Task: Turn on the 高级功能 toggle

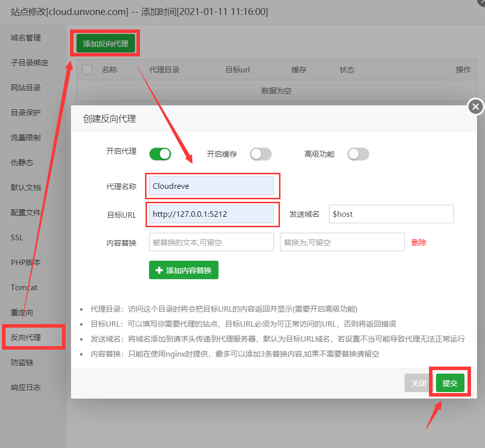Action: pyautogui.click(x=357, y=155)
